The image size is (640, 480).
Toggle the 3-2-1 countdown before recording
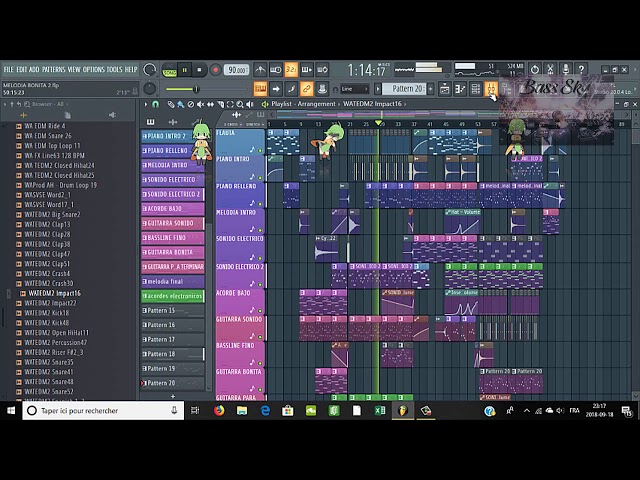tap(291, 70)
